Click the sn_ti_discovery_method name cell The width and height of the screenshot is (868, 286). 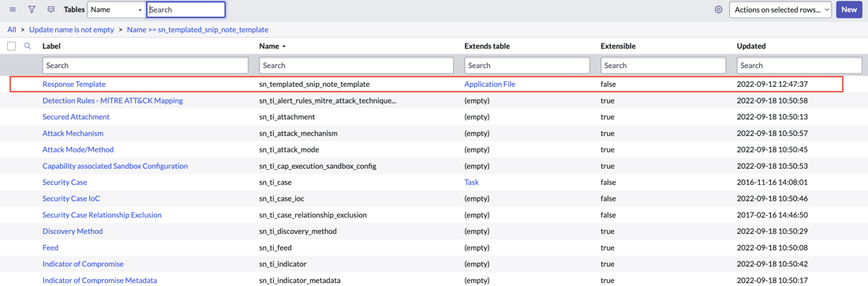297,231
